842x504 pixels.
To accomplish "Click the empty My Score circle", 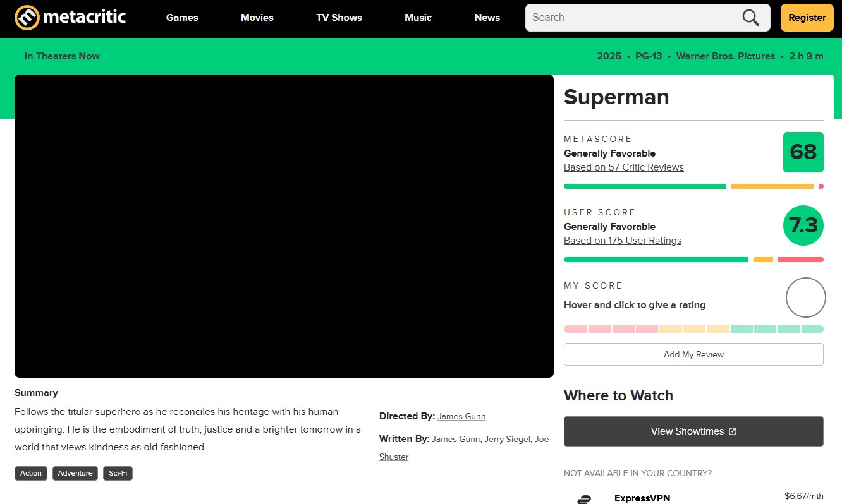I will tap(806, 297).
